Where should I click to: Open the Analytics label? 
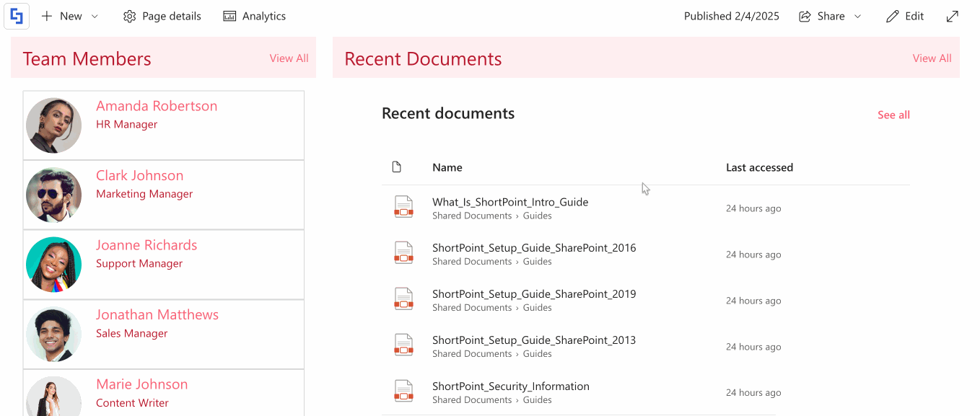[x=264, y=16]
